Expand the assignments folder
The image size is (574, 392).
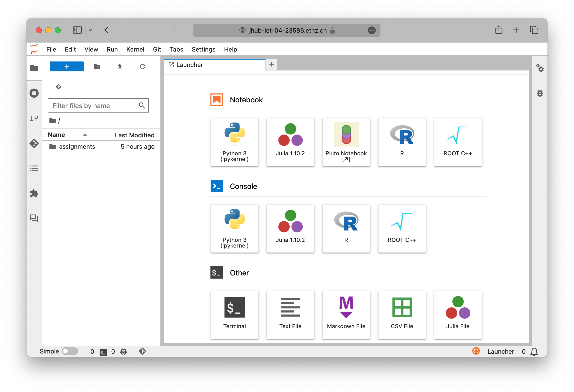coord(77,146)
